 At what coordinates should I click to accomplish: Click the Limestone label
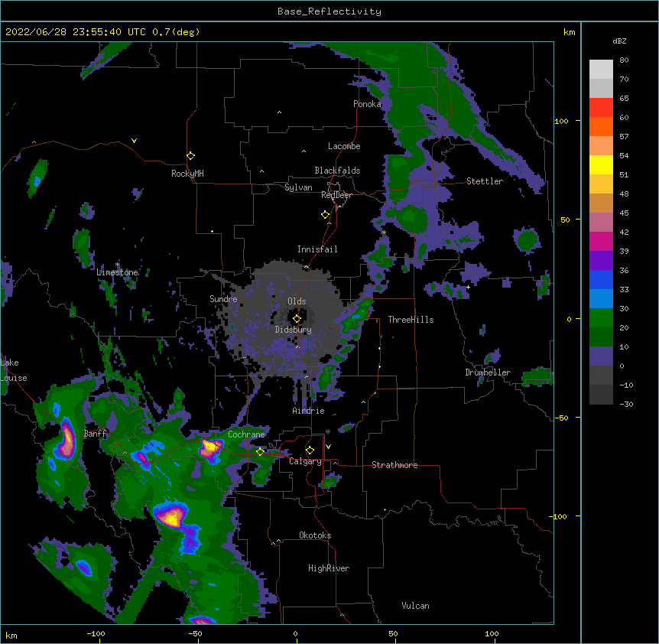point(117,272)
